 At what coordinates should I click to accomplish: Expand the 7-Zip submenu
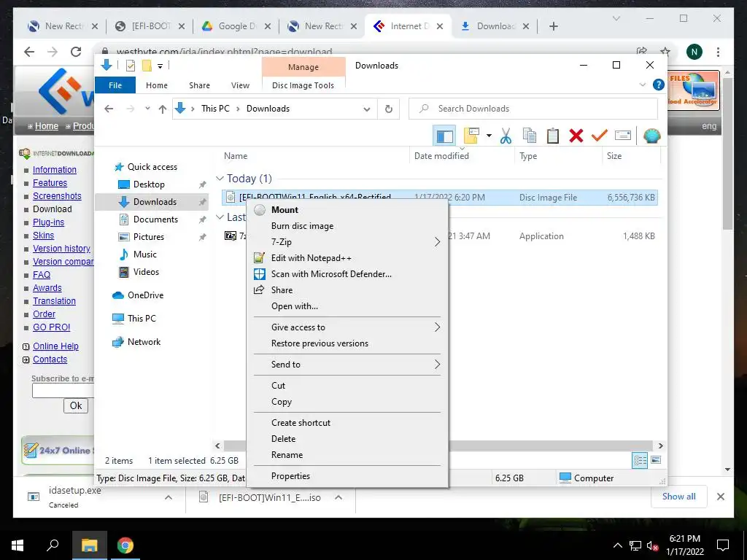point(347,242)
